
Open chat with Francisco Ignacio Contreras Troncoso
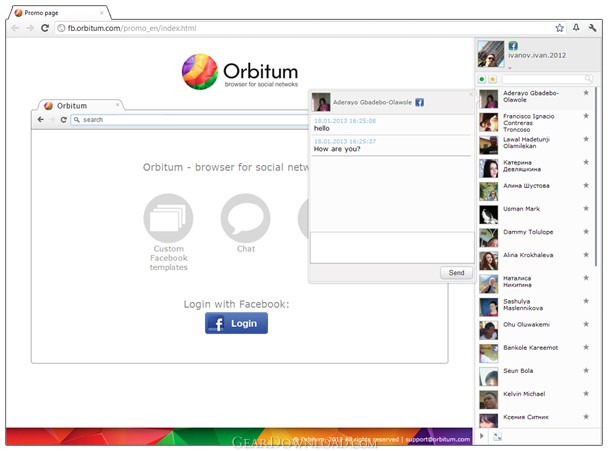pyautogui.click(x=535, y=122)
